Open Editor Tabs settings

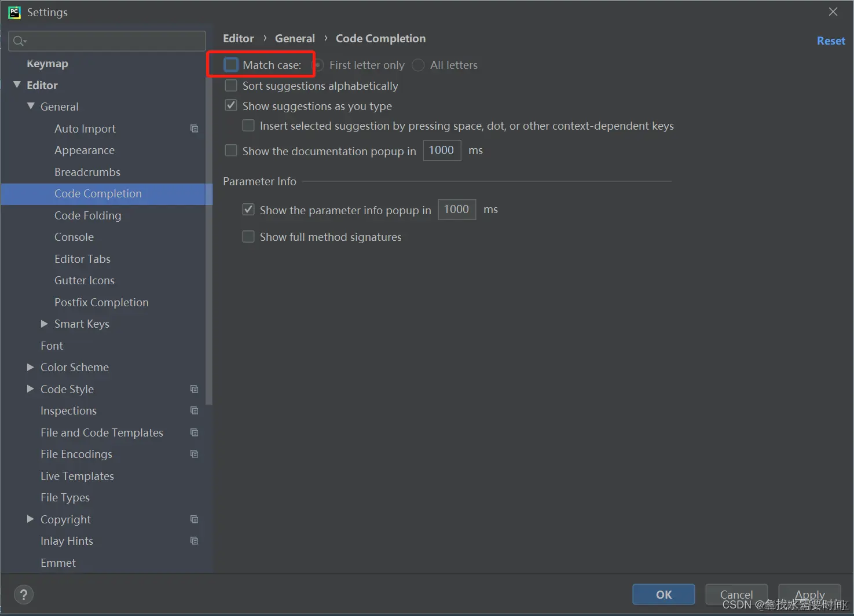point(82,259)
